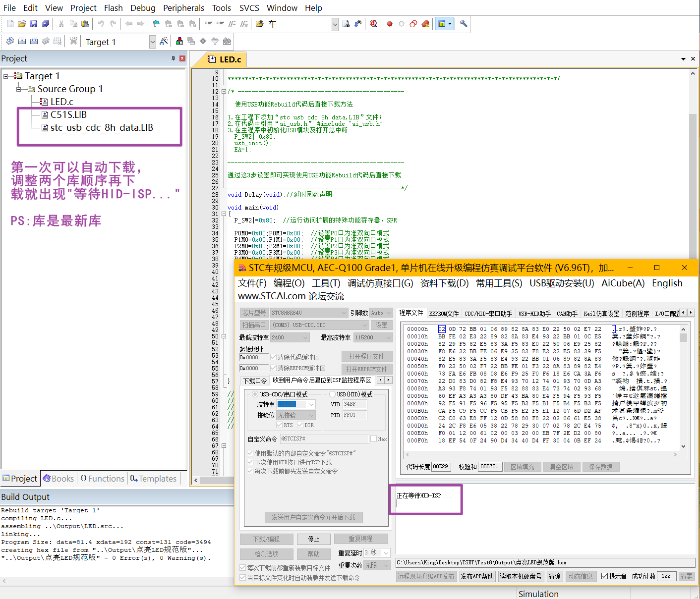Toggle 下次使用HID接口进行ISP下载 checkbox

pyautogui.click(x=250, y=462)
